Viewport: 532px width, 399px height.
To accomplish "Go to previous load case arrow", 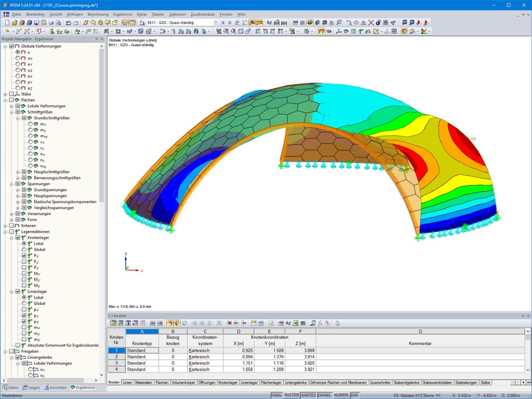I will 223,23.
